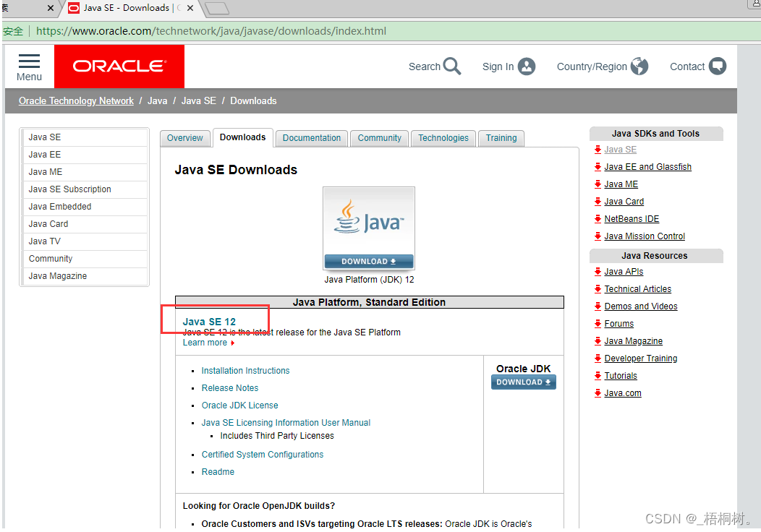
Task: Click the browser address bar URL
Action: pyautogui.click(x=211, y=31)
